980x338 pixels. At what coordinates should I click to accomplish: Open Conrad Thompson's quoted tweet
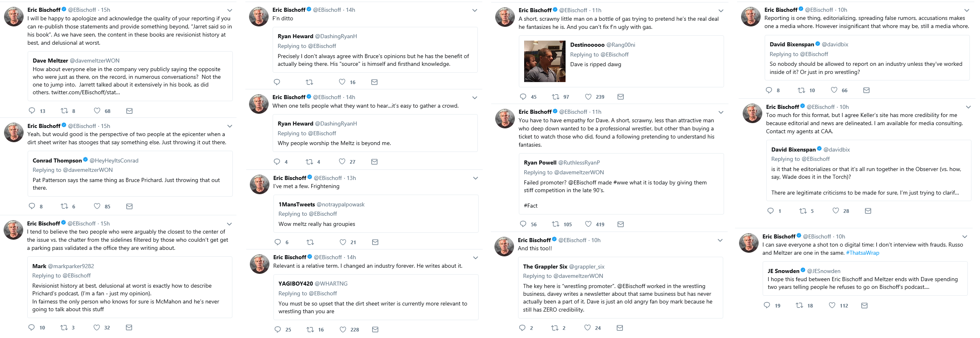tap(130, 174)
